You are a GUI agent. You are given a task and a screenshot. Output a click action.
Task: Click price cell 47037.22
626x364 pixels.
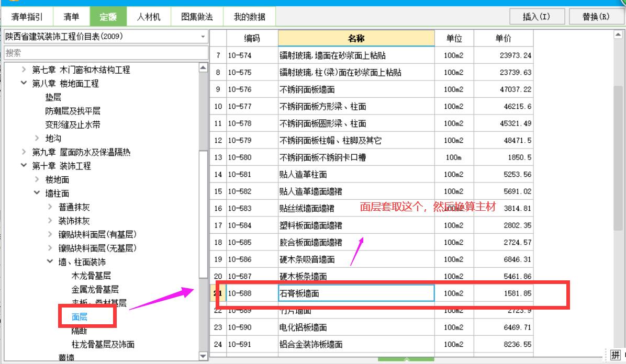click(x=503, y=89)
